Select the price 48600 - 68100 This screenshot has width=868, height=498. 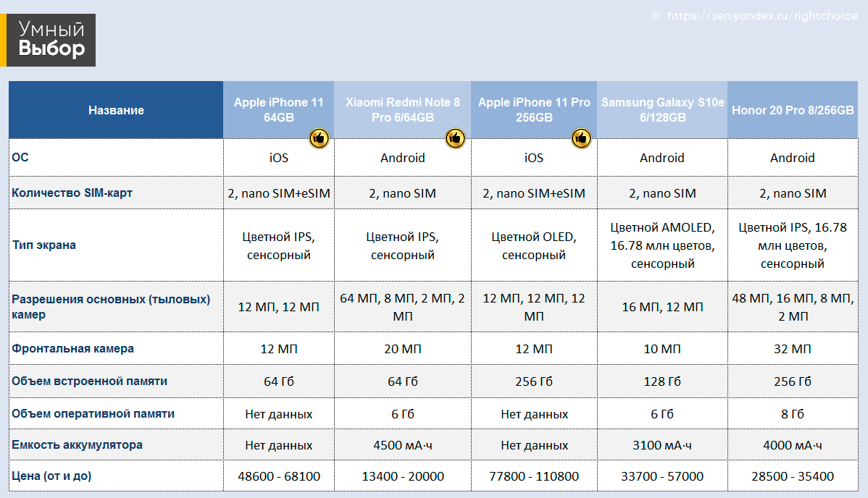pyautogui.click(x=278, y=476)
